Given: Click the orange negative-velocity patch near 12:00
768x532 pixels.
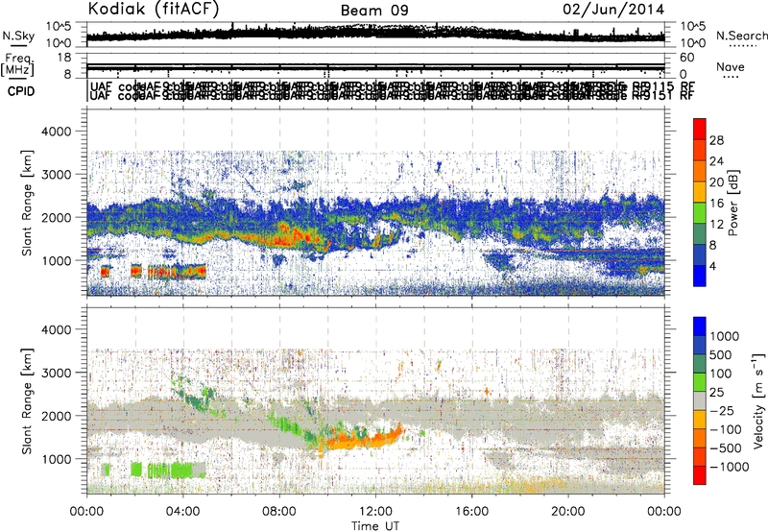Looking at the screenshot, I should (363, 439).
